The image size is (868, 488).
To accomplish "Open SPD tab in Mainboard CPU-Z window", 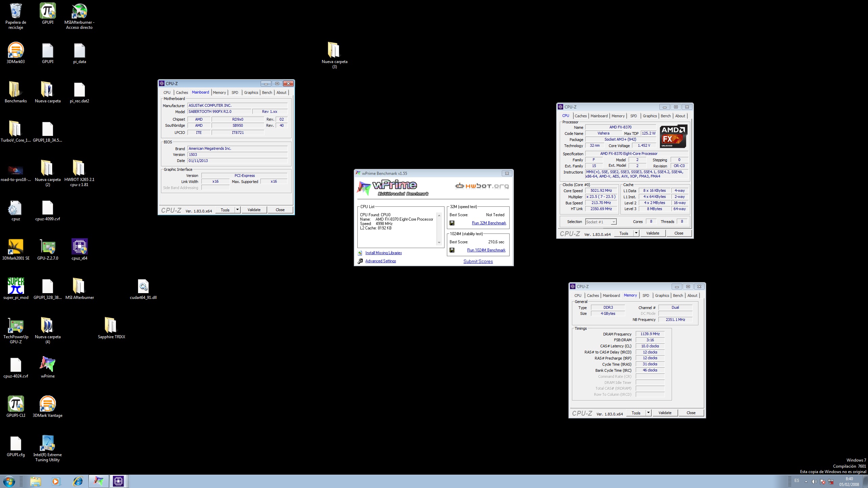I will click(235, 93).
